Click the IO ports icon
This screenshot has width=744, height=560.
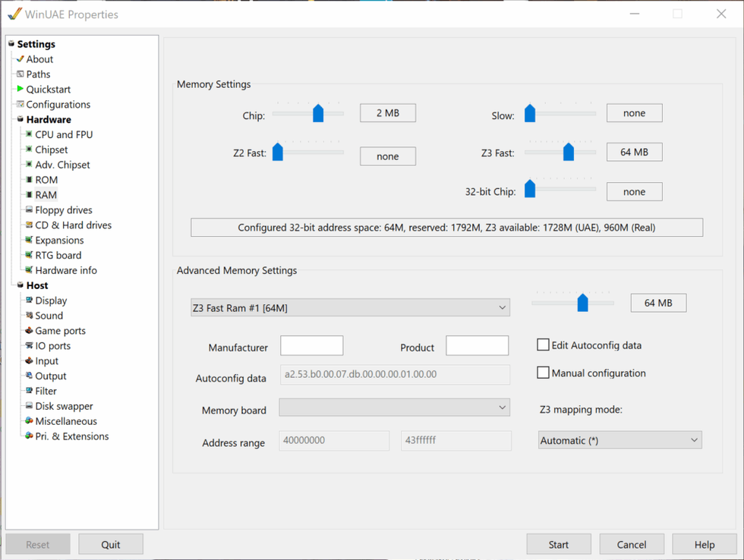coord(29,346)
